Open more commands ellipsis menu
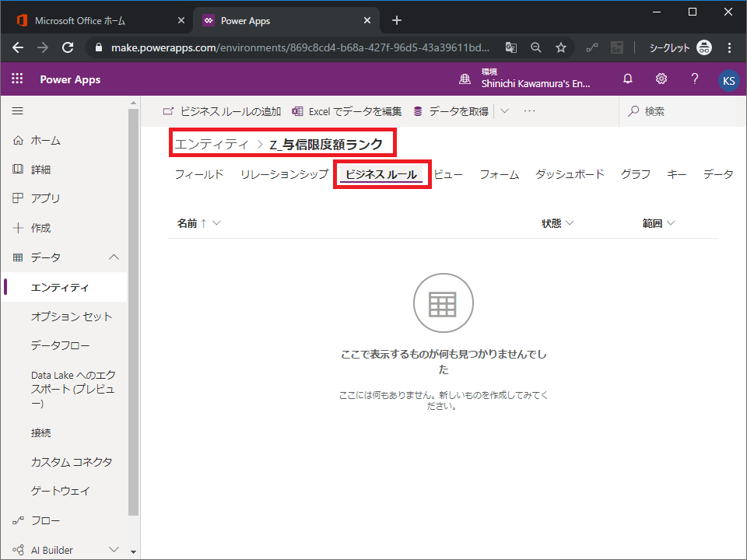Viewport: 747px width, 560px height. click(530, 111)
